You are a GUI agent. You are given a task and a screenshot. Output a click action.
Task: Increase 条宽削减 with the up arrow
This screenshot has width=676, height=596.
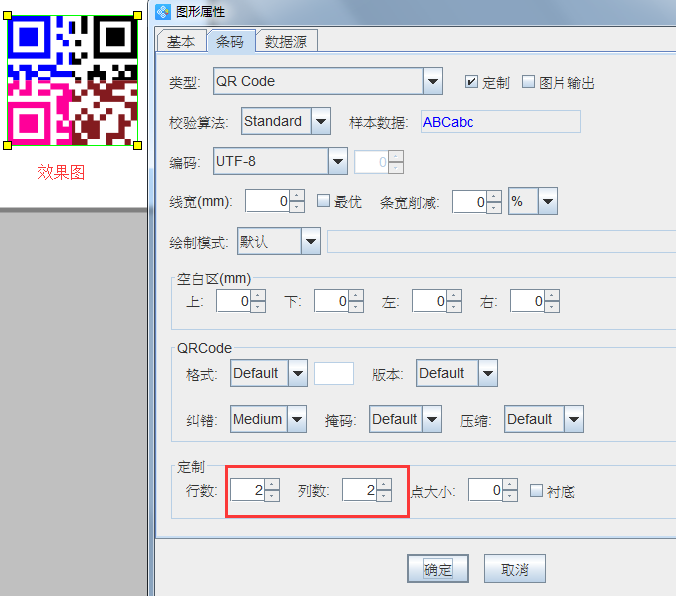[x=494, y=197]
